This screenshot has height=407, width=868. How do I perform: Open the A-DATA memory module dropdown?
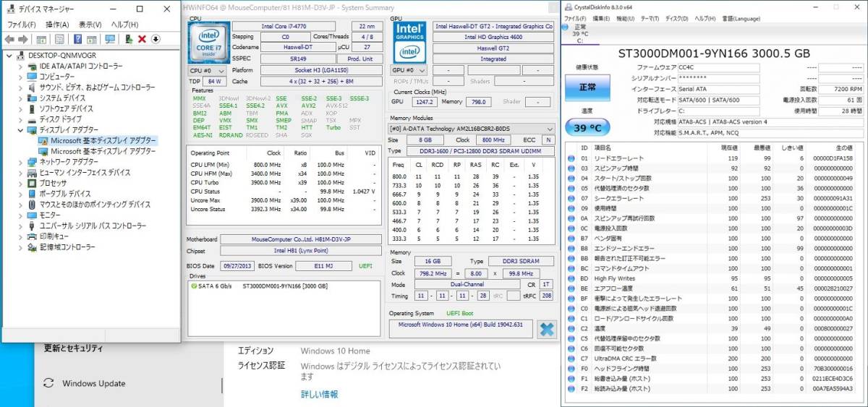(x=471, y=129)
